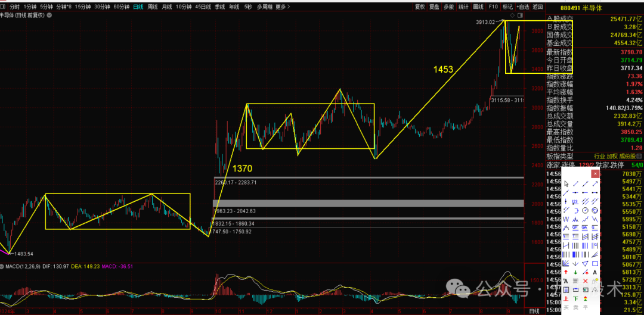Toggle the left sidebar panel icon
The height and width of the screenshot is (315, 644).
(2, 7)
